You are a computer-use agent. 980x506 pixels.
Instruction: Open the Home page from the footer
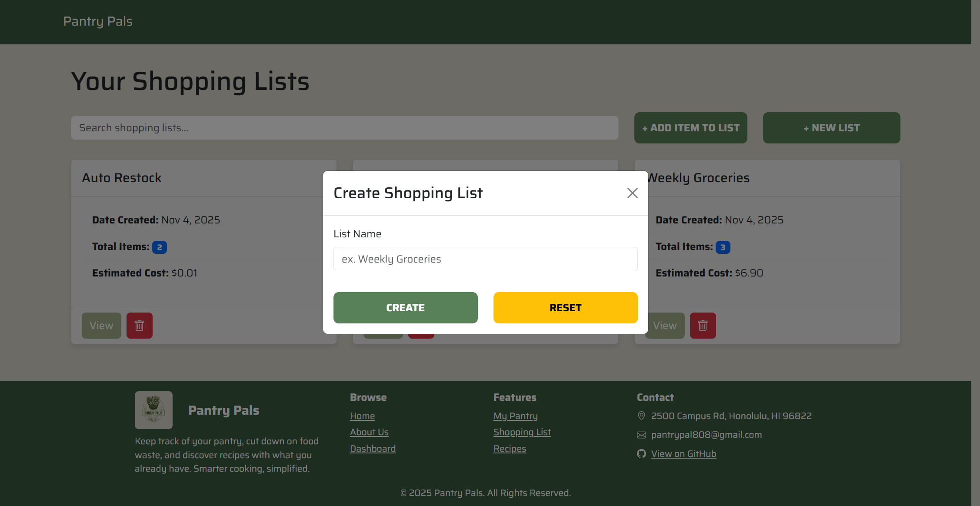[362, 416]
